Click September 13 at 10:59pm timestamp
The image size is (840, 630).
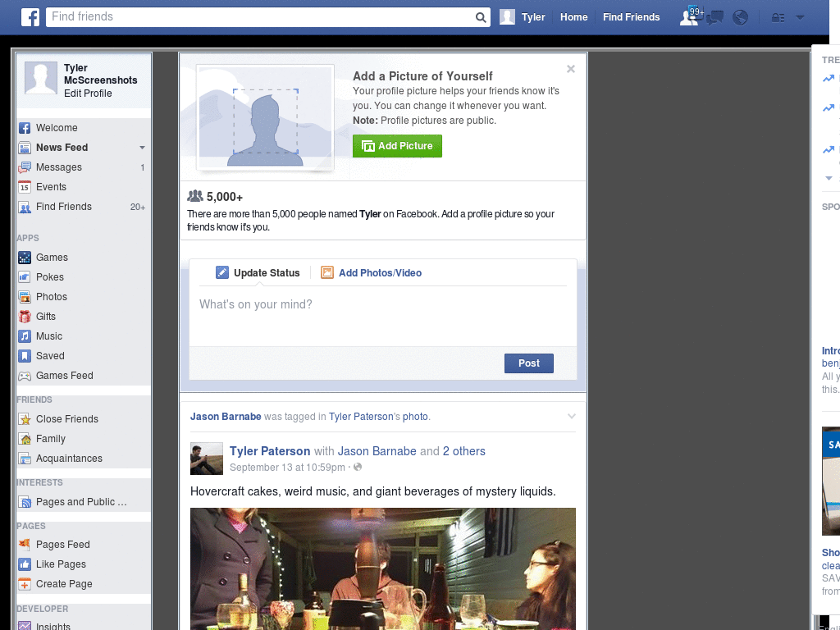[x=287, y=467]
